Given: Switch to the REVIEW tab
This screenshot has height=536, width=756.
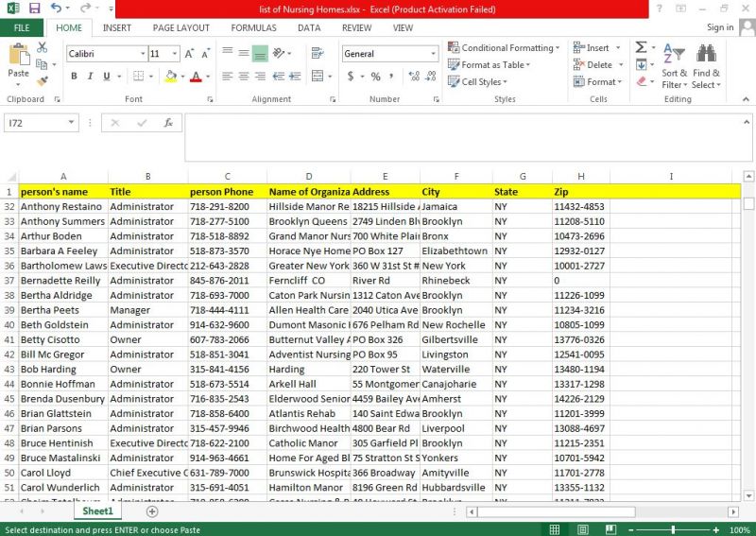Looking at the screenshot, I should click(357, 28).
